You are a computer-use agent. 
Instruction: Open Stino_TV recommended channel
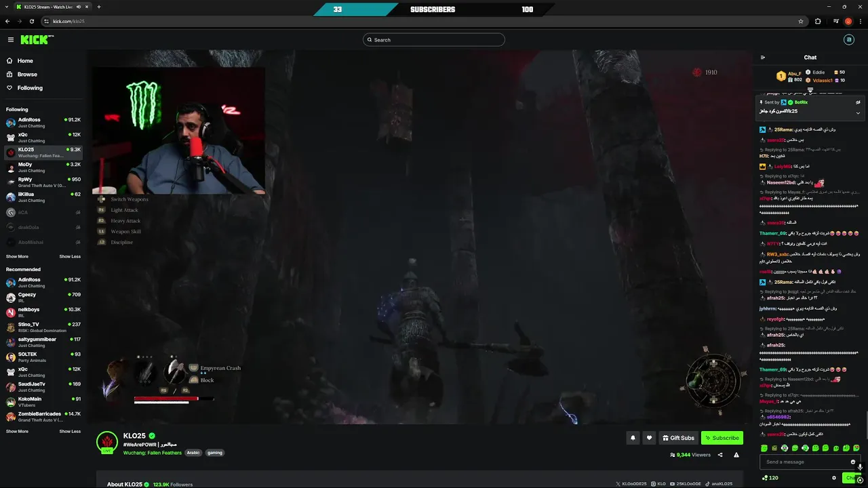[x=43, y=327]
